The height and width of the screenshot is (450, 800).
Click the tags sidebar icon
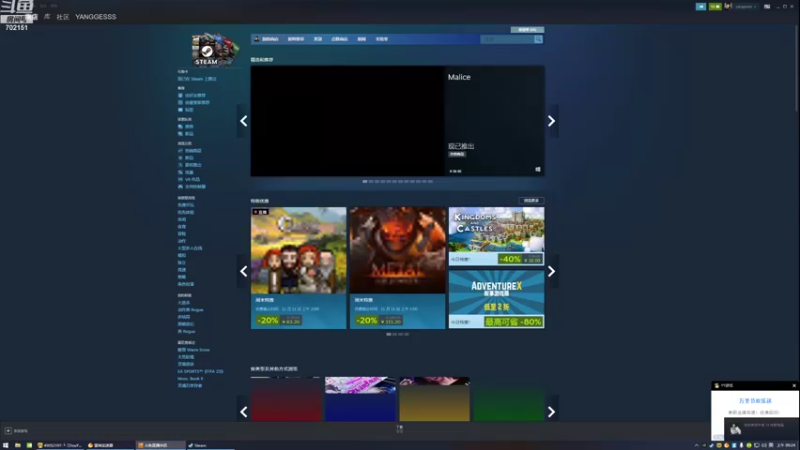[180, 110]
